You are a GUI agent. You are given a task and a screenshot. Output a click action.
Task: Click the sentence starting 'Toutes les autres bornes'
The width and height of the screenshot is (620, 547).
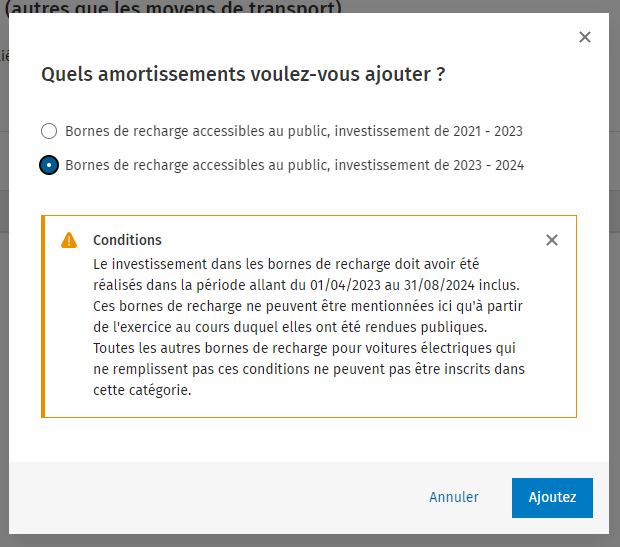309,369
